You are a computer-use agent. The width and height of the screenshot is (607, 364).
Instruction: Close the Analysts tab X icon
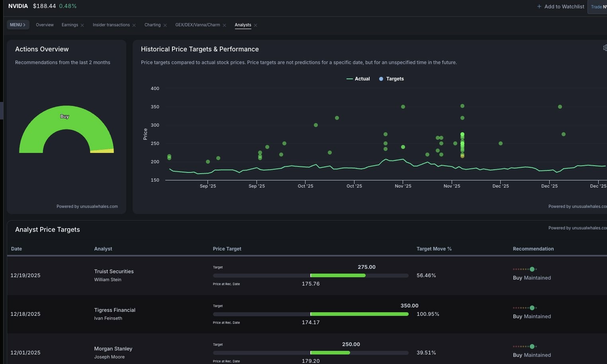[x=255, y=25]
